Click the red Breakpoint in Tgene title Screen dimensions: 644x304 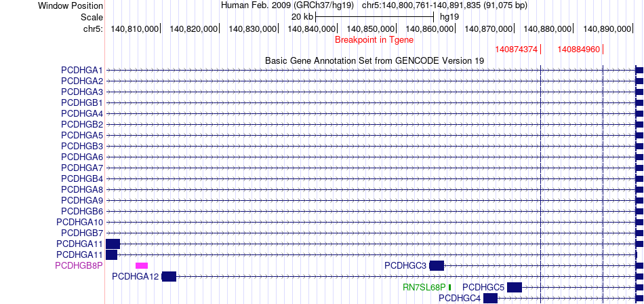coord(374,39)
